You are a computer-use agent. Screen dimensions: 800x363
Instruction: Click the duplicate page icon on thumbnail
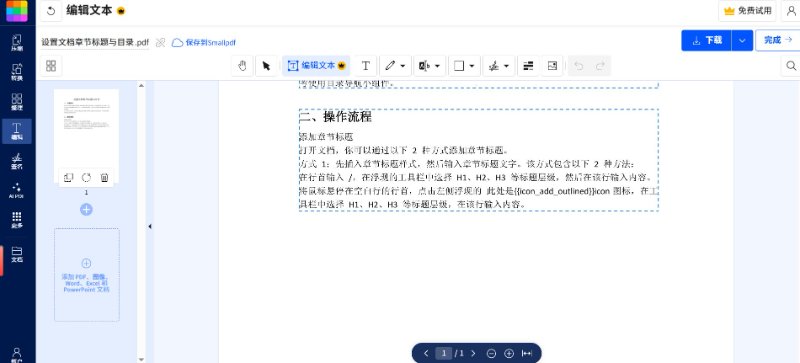(x=68, y=178)
